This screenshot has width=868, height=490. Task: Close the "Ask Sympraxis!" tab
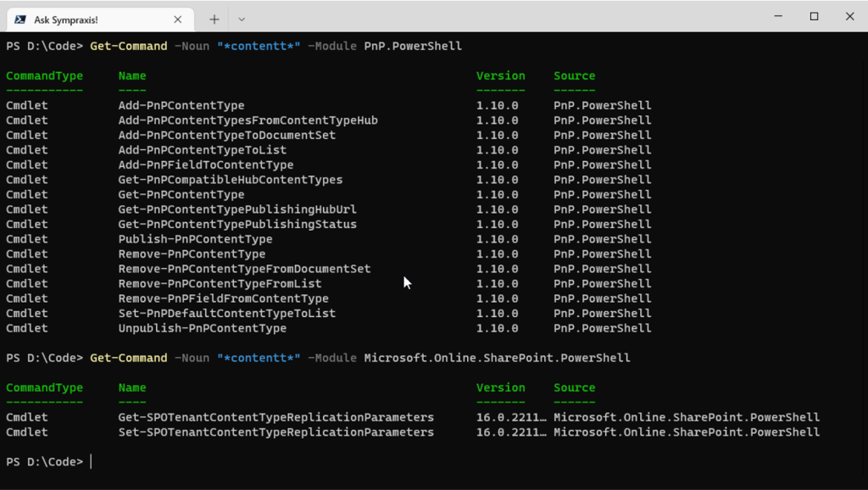click(176, 18)
